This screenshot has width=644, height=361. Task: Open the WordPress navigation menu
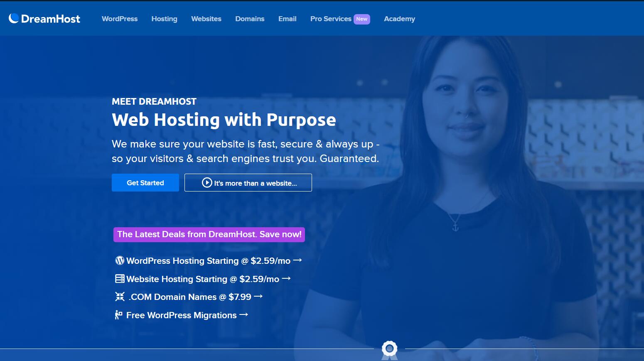click(120, 19)
